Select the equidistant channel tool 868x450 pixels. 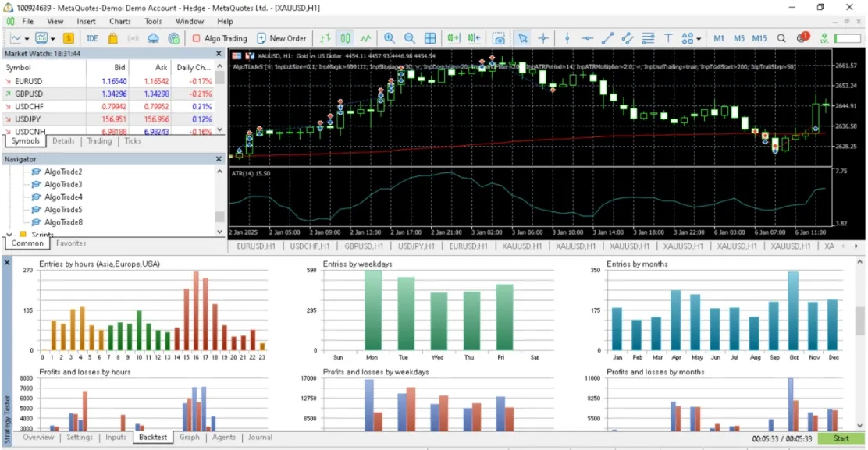click(x=628, y=38)
